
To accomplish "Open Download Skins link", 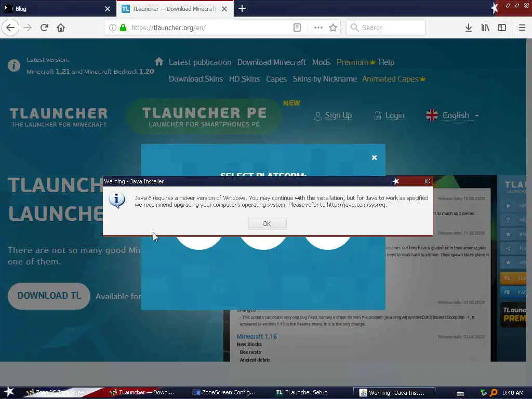I will click(196, 79).
